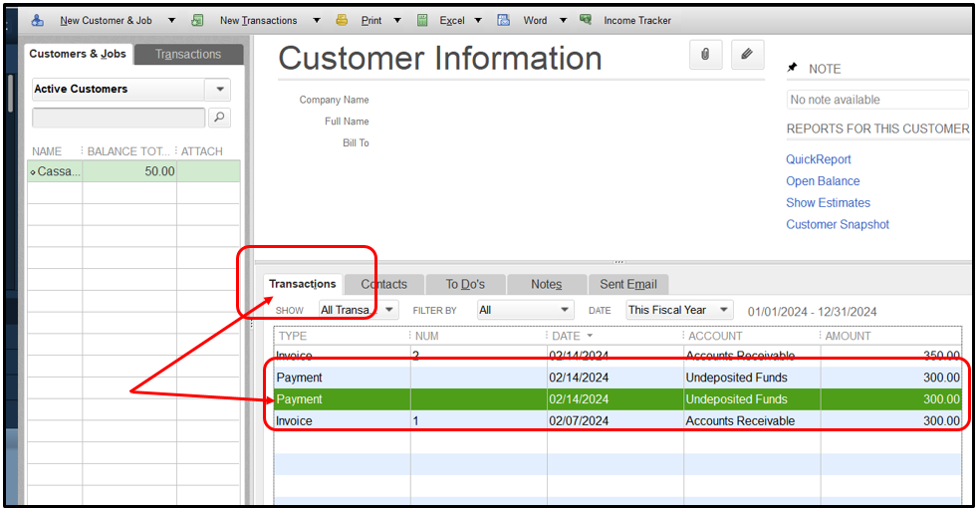Open the Customer Snapshot link
980x511 pixels.
[838, 224]
